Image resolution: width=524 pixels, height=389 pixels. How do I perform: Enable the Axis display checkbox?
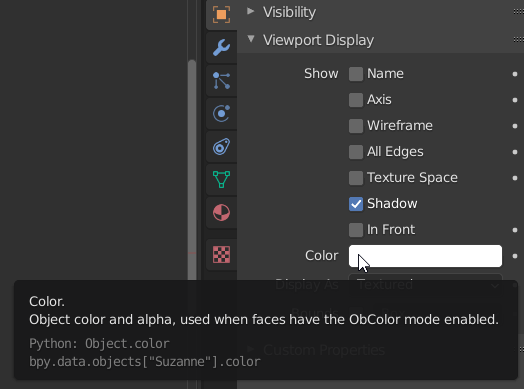tap(356, 100)
